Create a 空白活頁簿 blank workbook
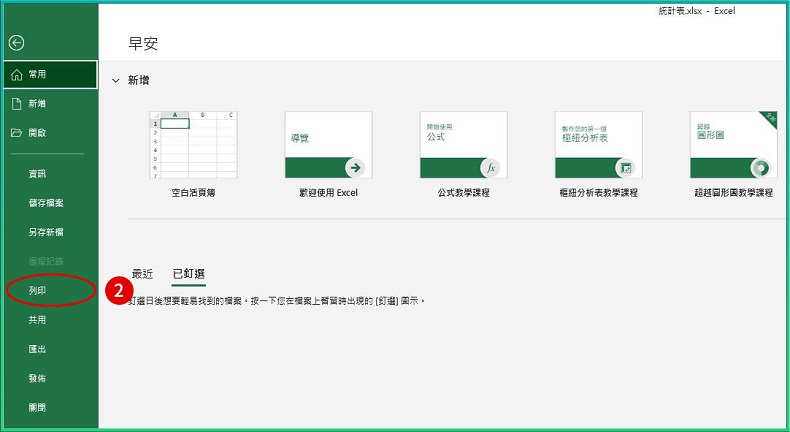The image size is (790, 432). point(193,155)
